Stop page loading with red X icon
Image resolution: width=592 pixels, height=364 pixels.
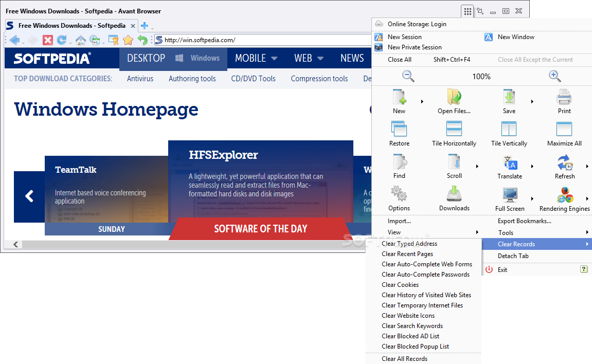[x=47, y=40]
